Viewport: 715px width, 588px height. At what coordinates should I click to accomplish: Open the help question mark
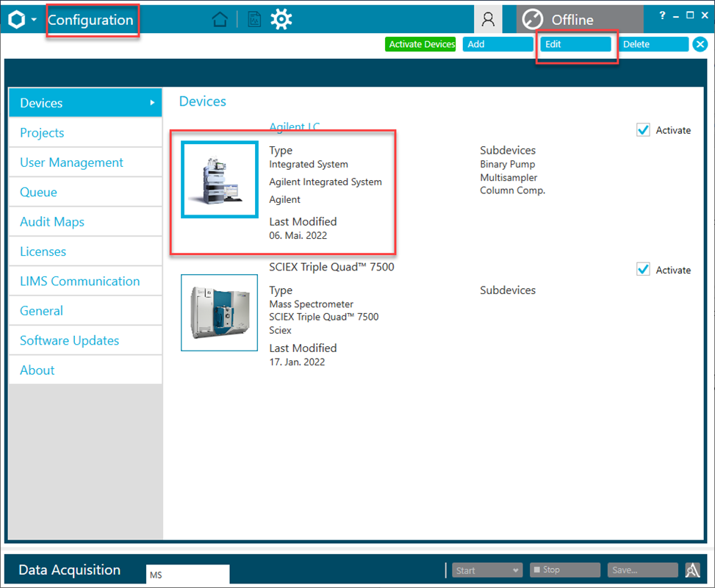click(x=662, y=15)
